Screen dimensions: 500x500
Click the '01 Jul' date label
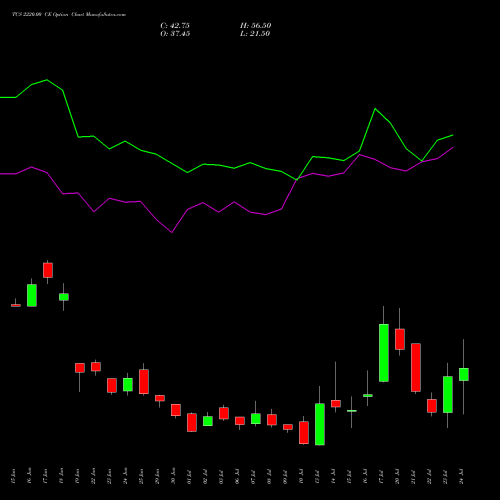pyautogui.click(x=189, y=477)
